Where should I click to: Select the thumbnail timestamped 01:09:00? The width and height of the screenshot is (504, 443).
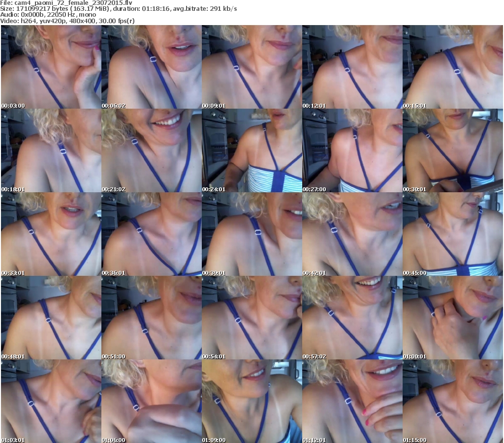[252, 401]
